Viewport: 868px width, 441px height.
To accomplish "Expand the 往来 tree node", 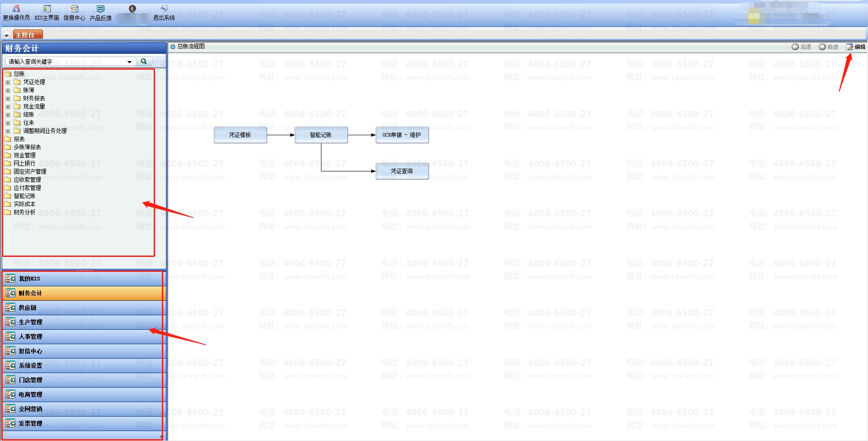I will [x=8, y=123].
